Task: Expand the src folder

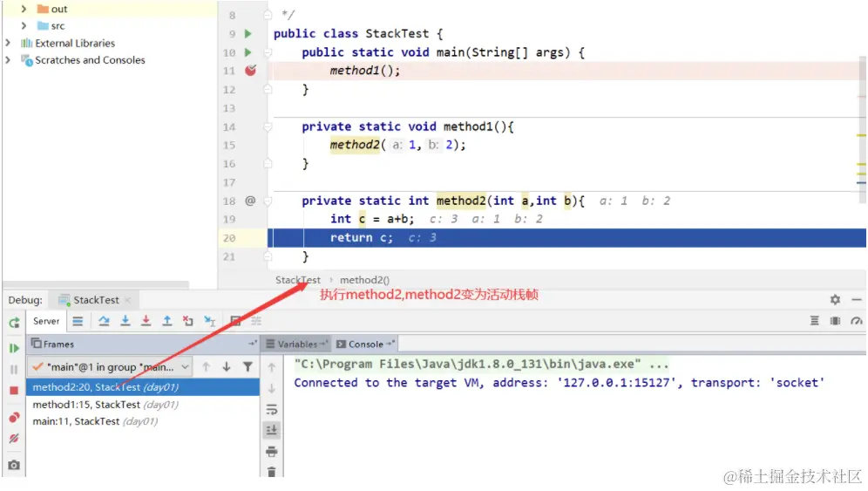Action: (24, 25)
